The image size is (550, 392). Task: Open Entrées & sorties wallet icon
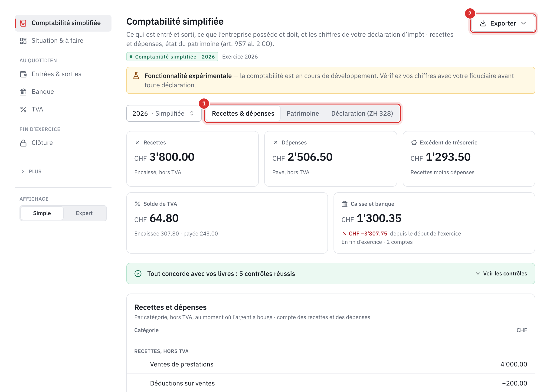pyautogui.click(x=23, y=74)
